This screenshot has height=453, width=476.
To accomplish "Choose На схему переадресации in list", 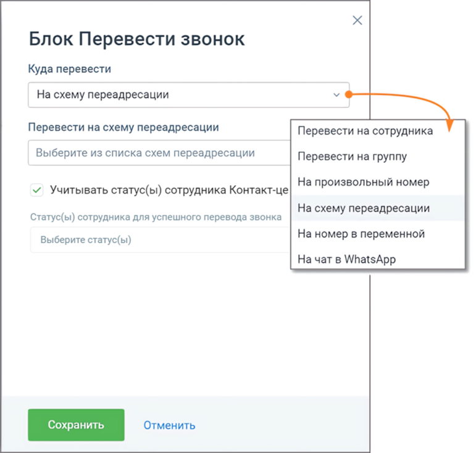I will click(x=378, y=208).
